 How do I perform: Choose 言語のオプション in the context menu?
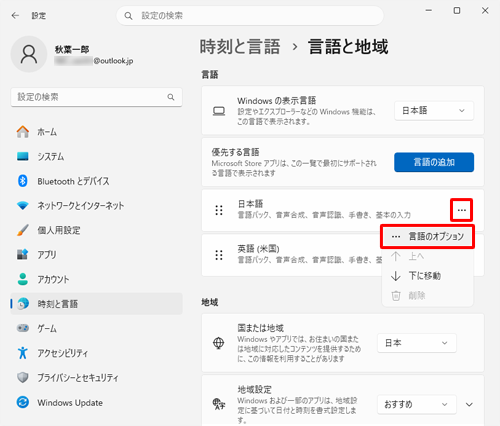click(x=428, y=237)
